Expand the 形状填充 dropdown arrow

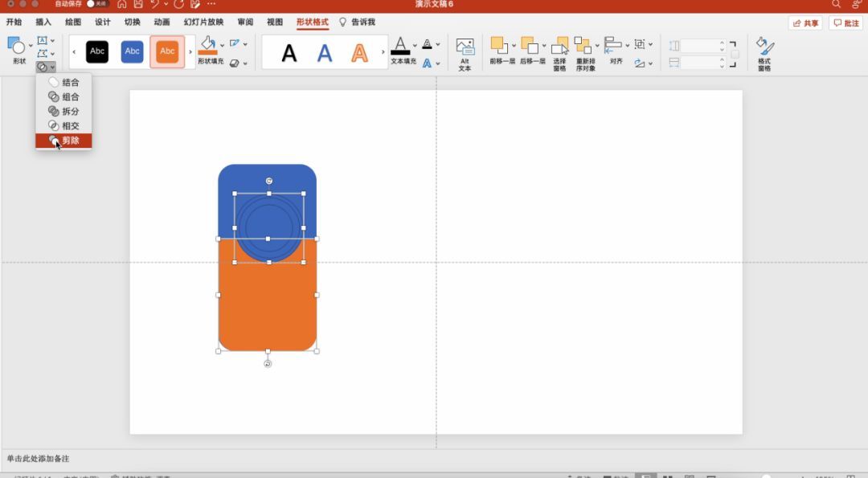(x=222, y=46)
